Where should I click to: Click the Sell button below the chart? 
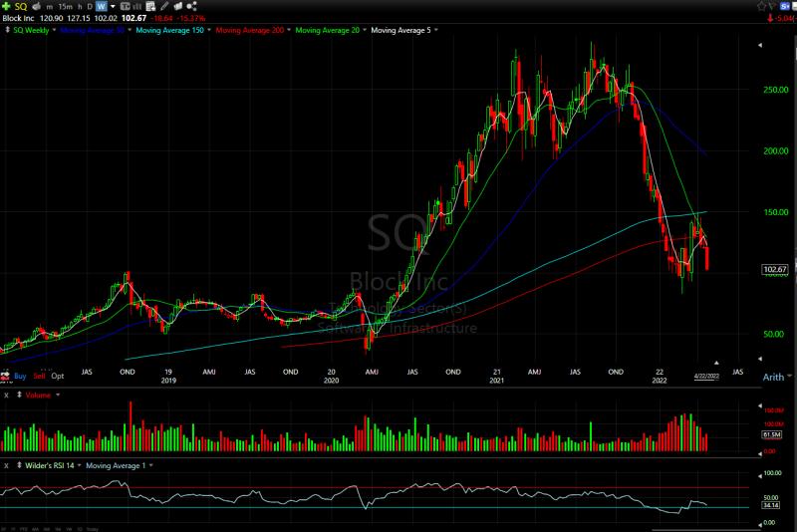39,376
